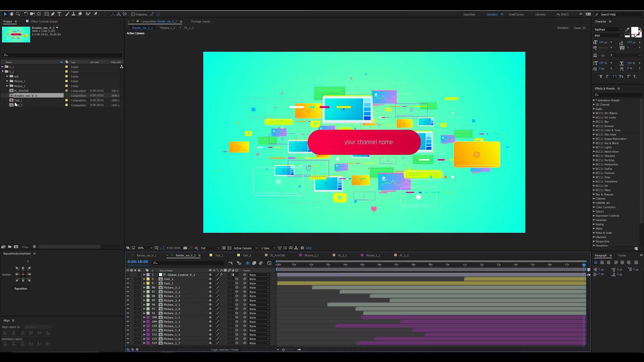
Task: Switch to the Small Screen workspace
Action: point(516,14)
